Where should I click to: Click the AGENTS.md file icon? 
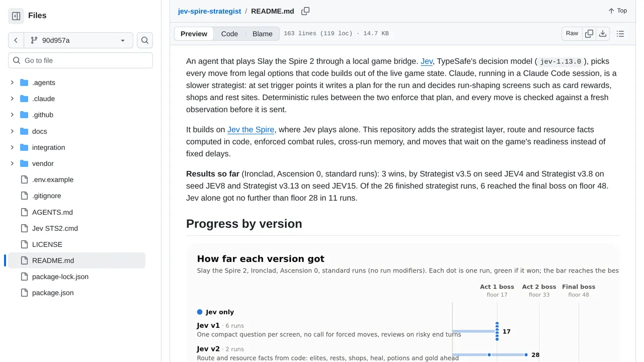24,212
